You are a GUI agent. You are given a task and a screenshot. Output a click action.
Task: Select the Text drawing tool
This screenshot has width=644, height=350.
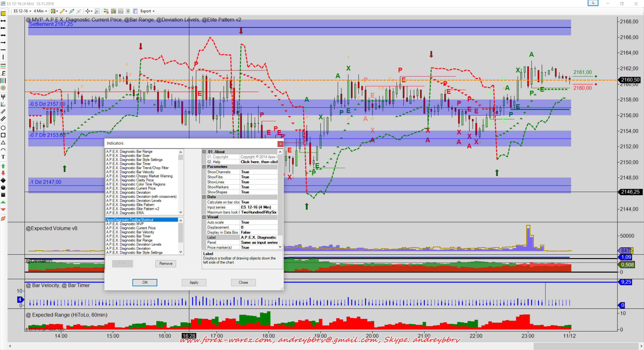pyautogui.click(x=3, y=157)
